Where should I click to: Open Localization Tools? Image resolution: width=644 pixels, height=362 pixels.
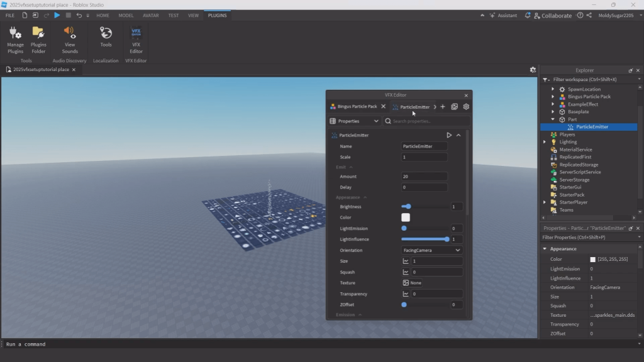pos(106,37)
